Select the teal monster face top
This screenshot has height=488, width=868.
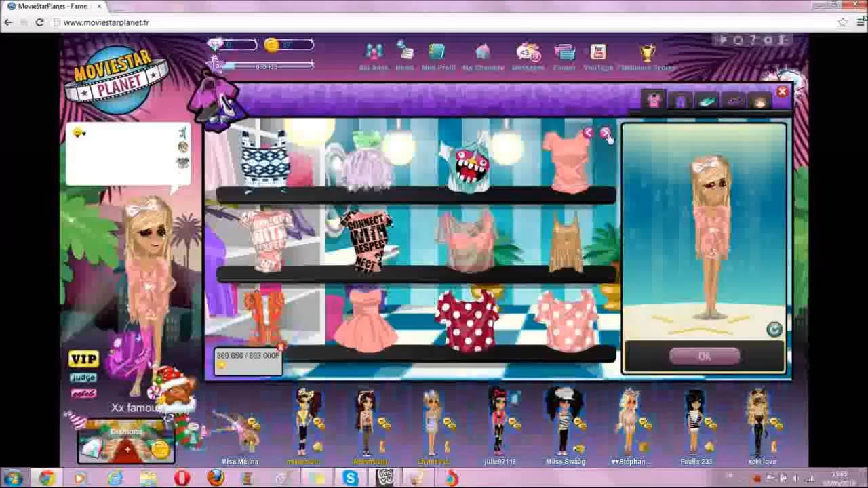pos(467,163)
